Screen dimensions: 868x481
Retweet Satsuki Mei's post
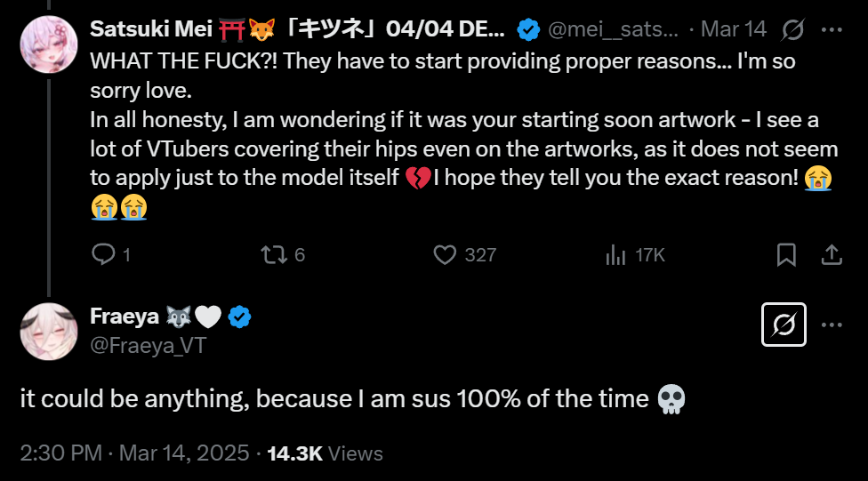click(272, 255)
